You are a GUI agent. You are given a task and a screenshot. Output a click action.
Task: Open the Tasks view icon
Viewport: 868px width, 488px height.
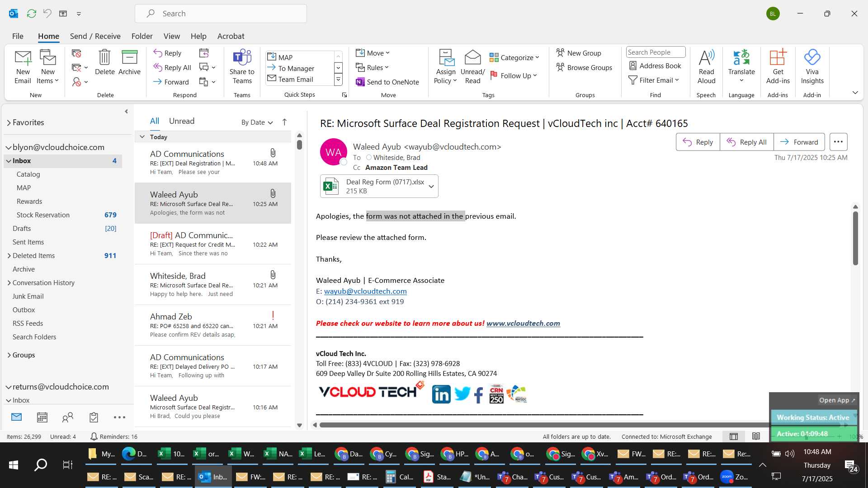pos(94,417)
